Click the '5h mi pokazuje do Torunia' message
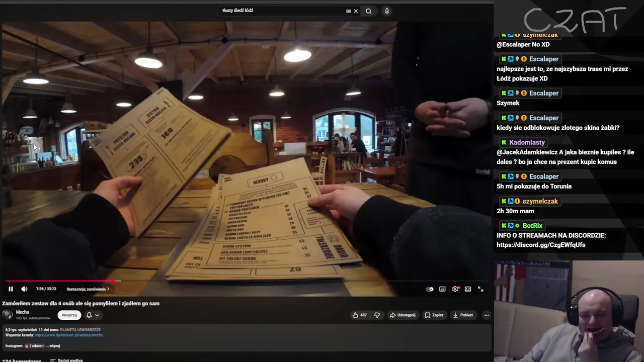Viewport: 644px width, 362px height. click(x=534, y=187)
